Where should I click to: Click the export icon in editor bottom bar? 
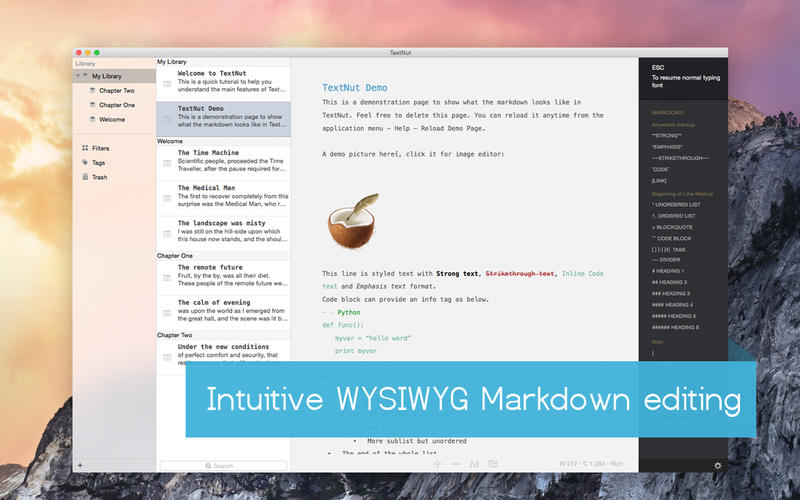[492, 464]
